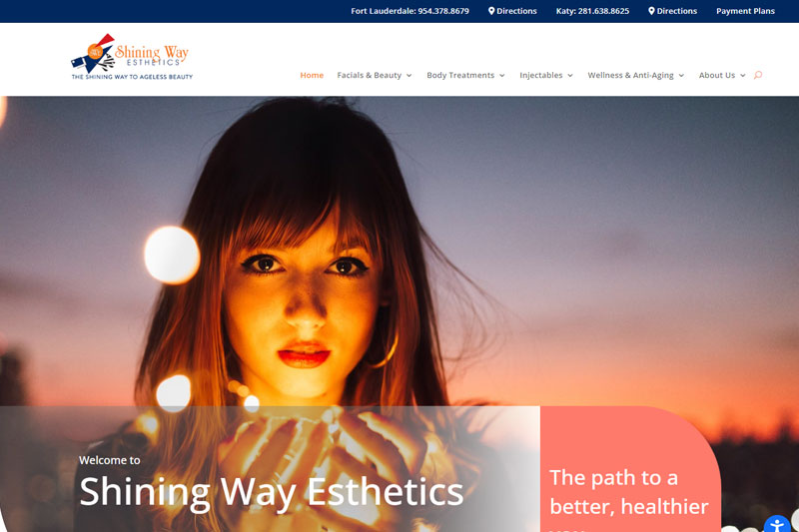Click the hero image of woman with lights
The height and width of the screenshot is (532, 799).
click(x=399, y=250)
